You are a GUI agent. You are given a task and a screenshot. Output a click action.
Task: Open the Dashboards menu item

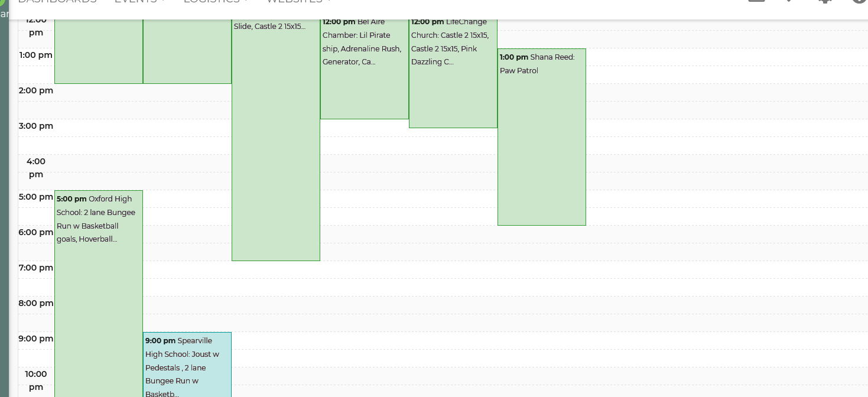coord(57,2)
